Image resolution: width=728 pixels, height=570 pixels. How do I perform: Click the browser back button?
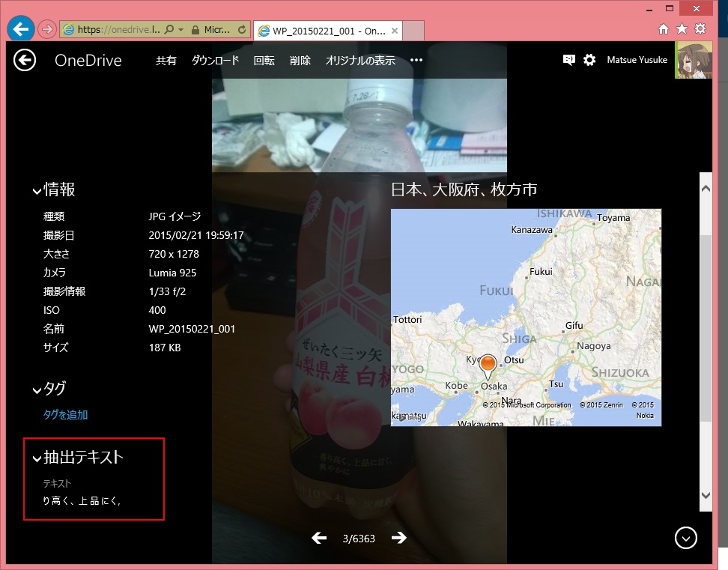coord(20,29)
